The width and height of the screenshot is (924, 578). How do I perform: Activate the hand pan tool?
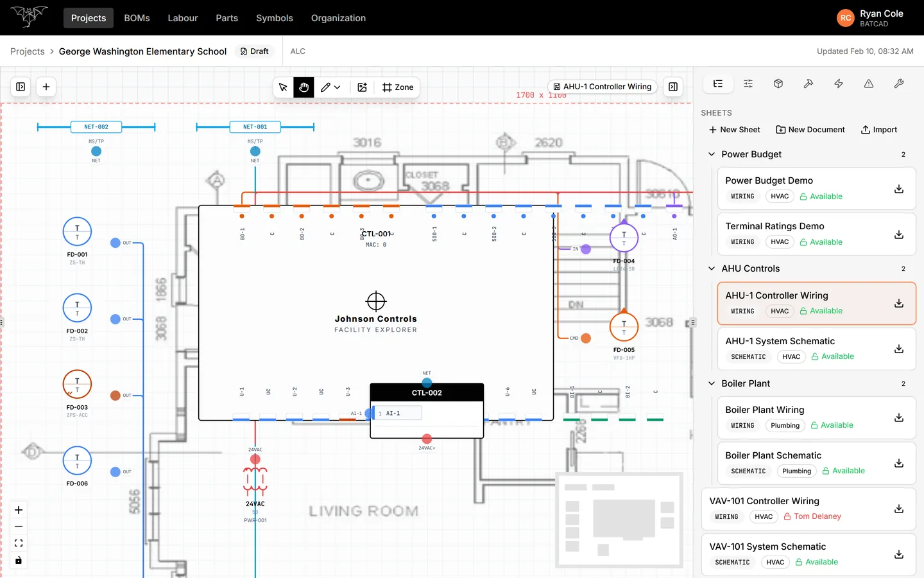click(304, 87)
